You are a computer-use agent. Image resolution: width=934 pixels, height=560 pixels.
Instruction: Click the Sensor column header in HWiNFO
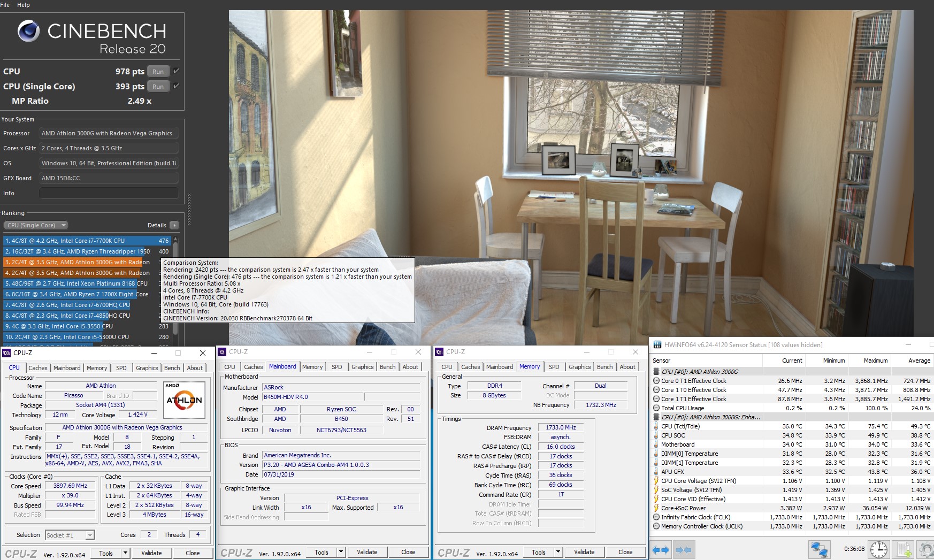707,360
